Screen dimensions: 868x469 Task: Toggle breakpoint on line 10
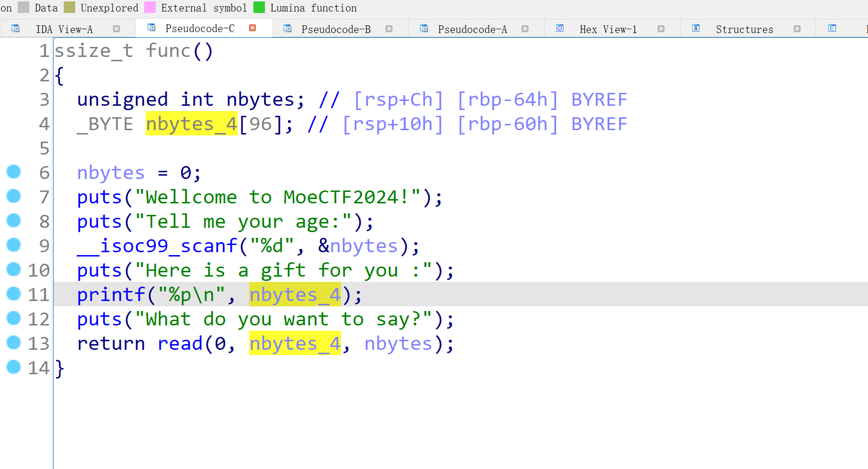(13, 269)
